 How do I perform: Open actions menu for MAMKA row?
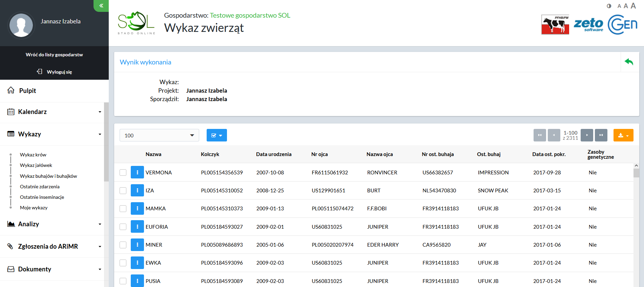(x=137, y=208)
